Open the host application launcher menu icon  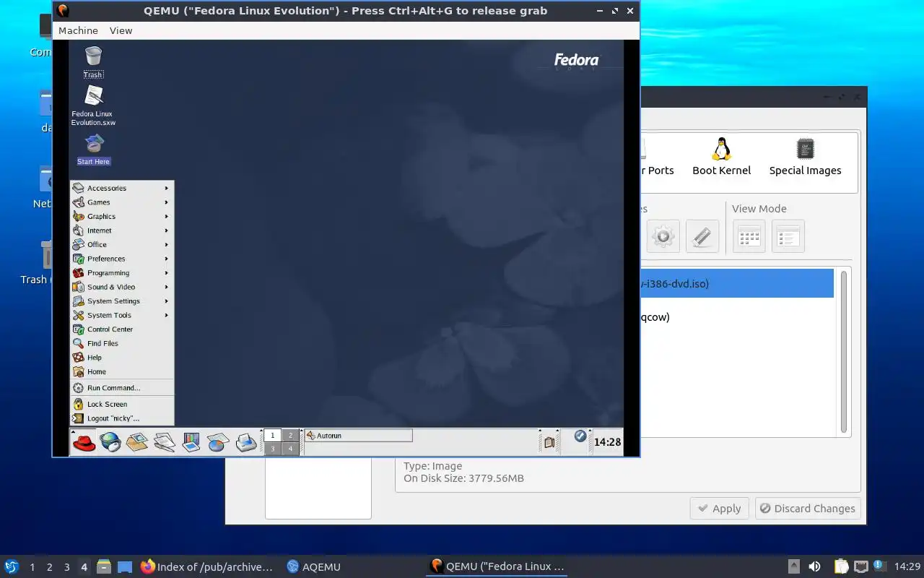click(12, 566)
